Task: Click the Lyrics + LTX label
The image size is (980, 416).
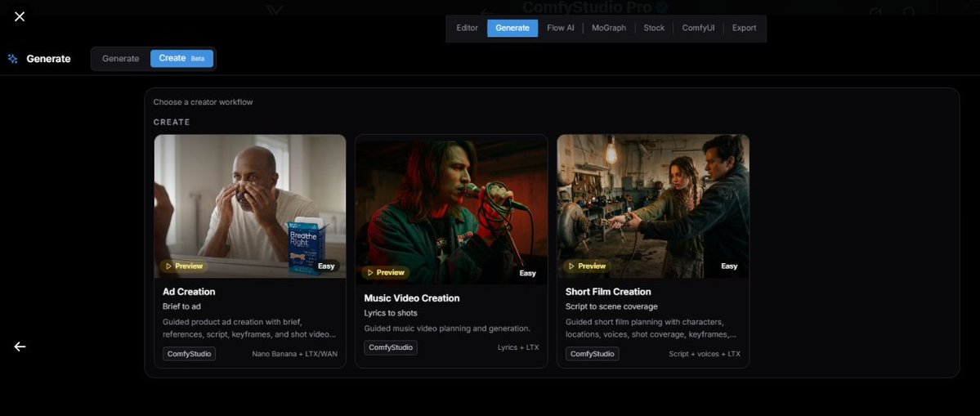Action: 518,348
